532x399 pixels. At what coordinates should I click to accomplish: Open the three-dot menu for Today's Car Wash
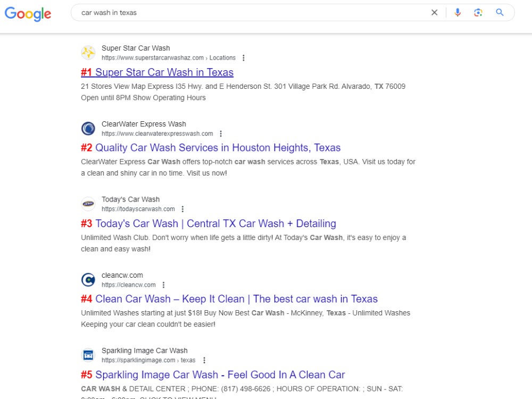tap(182, 209)
